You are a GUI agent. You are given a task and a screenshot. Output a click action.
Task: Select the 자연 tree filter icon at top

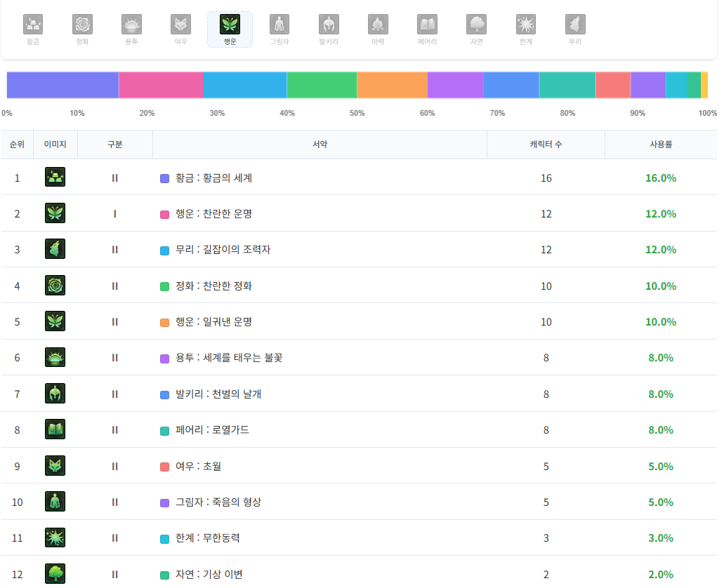(x=476, y=25)
